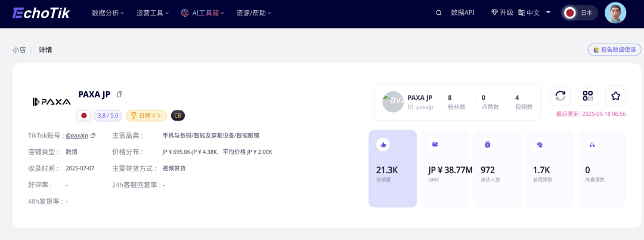The image size is (644, 240).
Task: Click the search magnifier icon
Action: point(439,13)
